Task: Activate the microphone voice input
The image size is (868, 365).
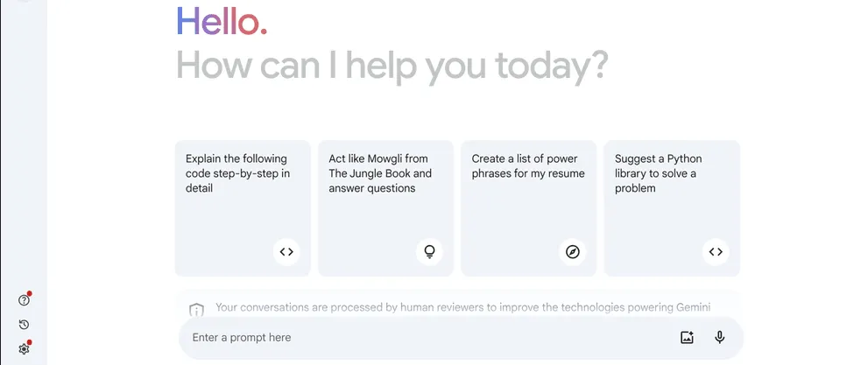Action: coord(720,338)
